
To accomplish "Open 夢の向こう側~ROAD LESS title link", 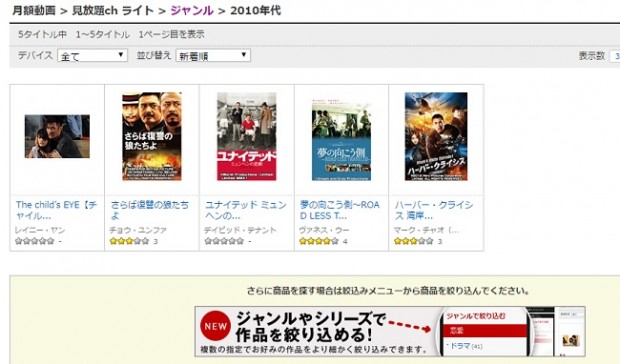I will point(339,210).
